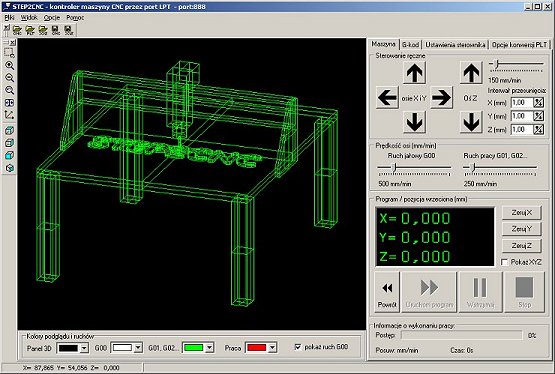Open the Panel 3D color dropdown
Screen dimensions: 555x374
(84, 348)
